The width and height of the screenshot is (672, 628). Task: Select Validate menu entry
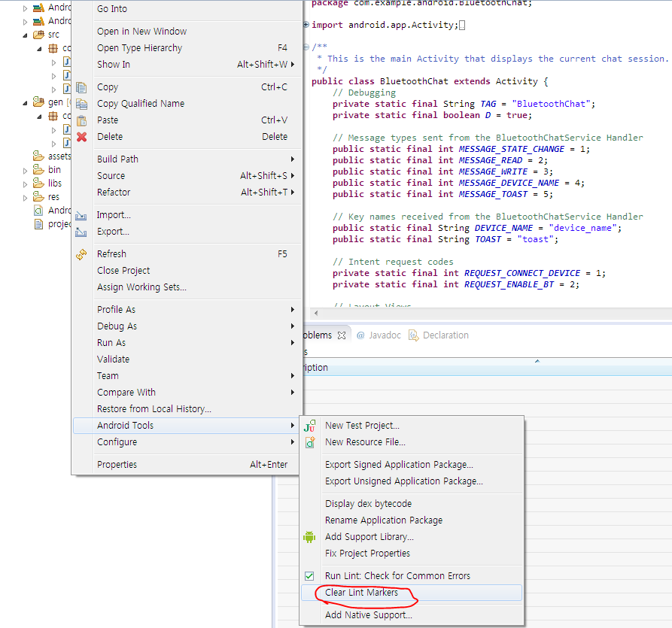[186, 360]
